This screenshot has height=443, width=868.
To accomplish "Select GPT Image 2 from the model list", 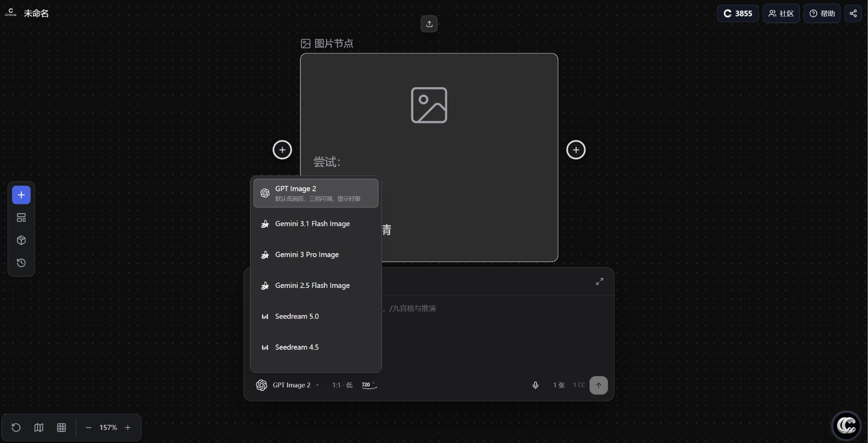I will click(316, 193).
